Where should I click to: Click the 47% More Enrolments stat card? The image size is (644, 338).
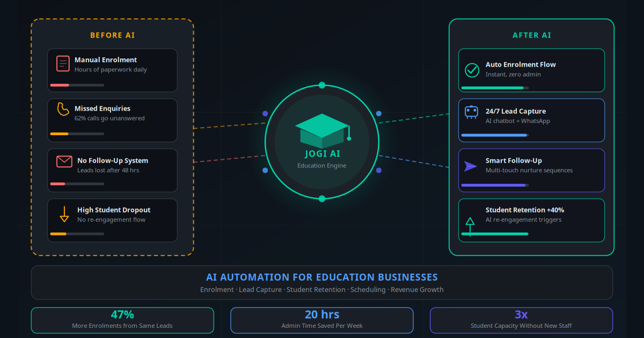122,320
